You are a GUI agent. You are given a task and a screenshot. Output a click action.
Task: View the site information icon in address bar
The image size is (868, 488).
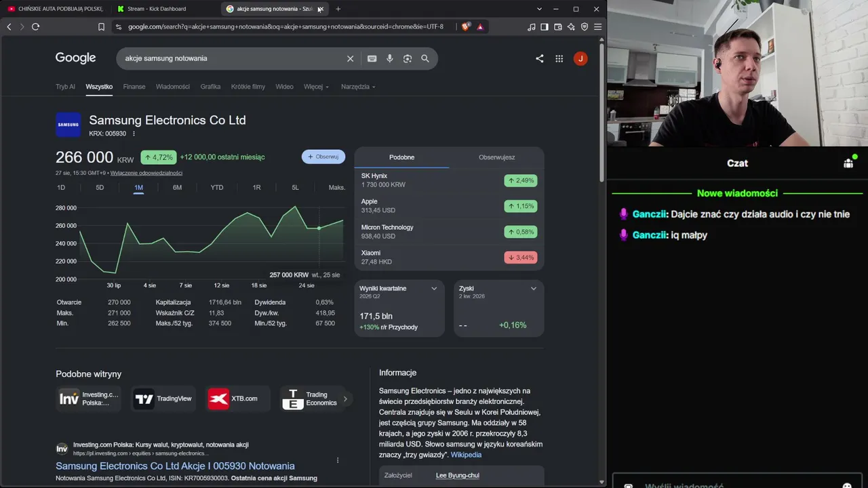point(119,26)
